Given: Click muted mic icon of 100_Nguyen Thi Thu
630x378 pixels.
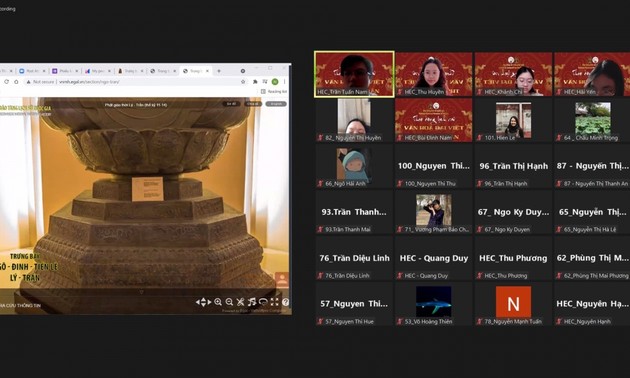Looking at the screenshot, I should [x=400, y=184].
